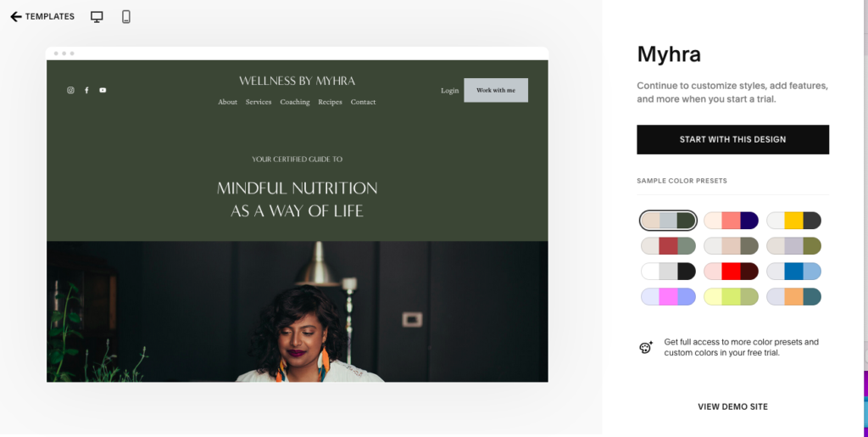
Task: Pick the pink, red and maroon preset
Action: pyautogui.click(x=732, y=272)
